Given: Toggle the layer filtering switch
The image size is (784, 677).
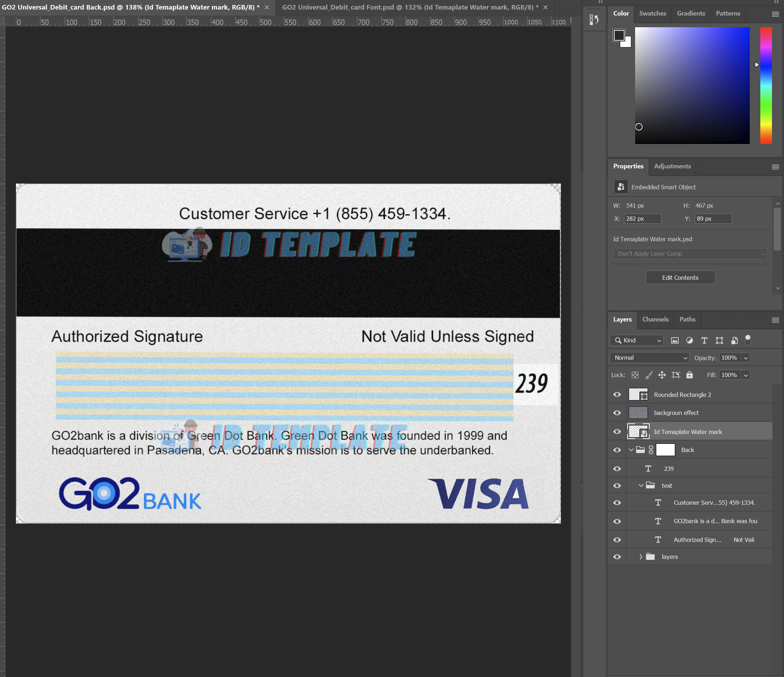Looking at the screenshot, I should tap(748, 340).
